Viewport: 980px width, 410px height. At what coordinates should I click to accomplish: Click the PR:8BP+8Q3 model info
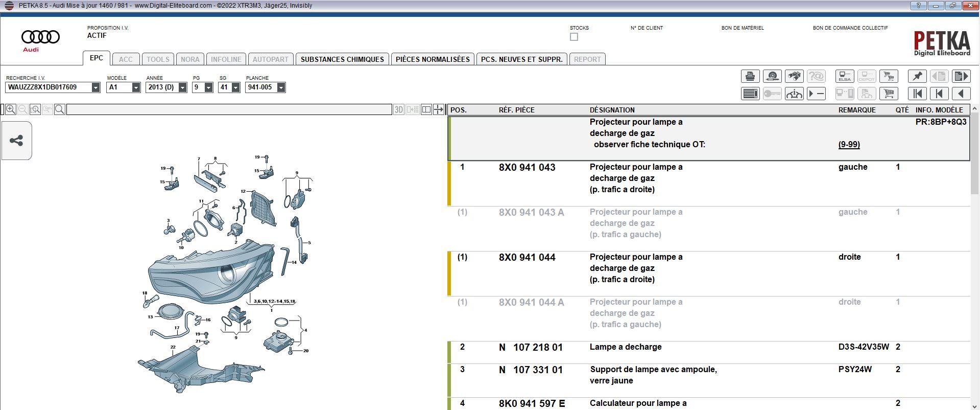tap(941, 122)
